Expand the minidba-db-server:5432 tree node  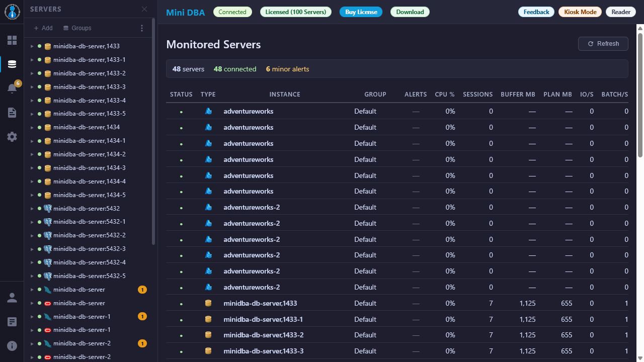[x=32, y=209]
